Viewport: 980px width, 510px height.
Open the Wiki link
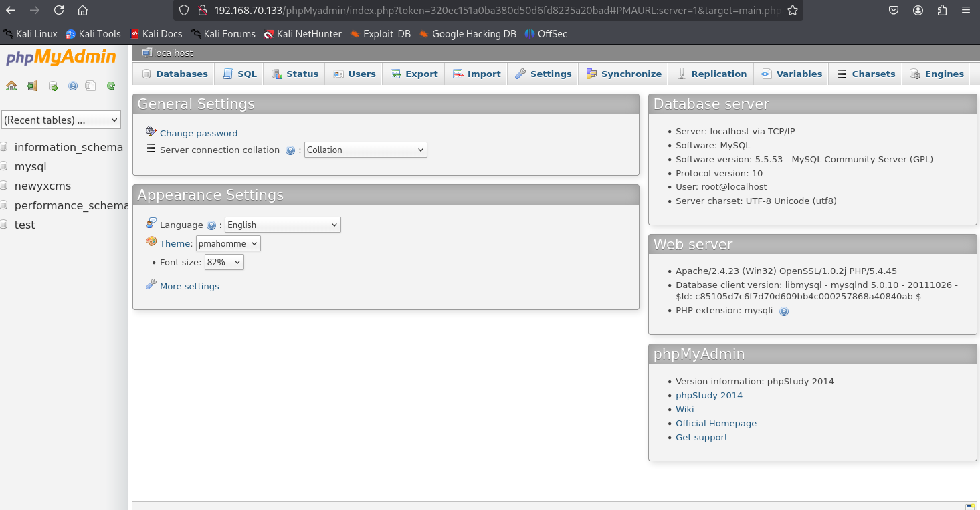[x=684, y=409]
